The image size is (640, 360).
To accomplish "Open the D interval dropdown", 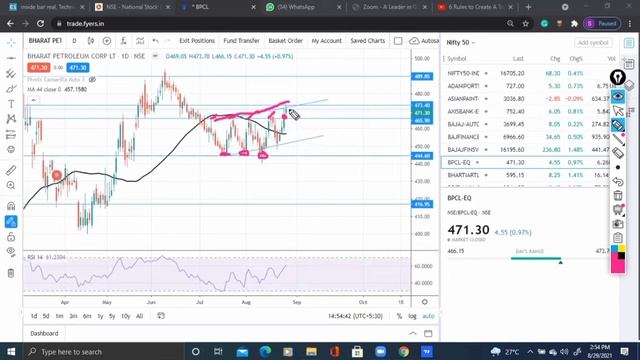I will [74, 41].
